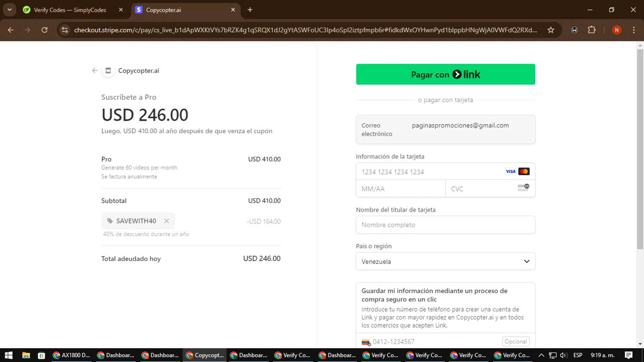Show hidden system tray icons
Screen dimensions: 644x362
(541, 355)
